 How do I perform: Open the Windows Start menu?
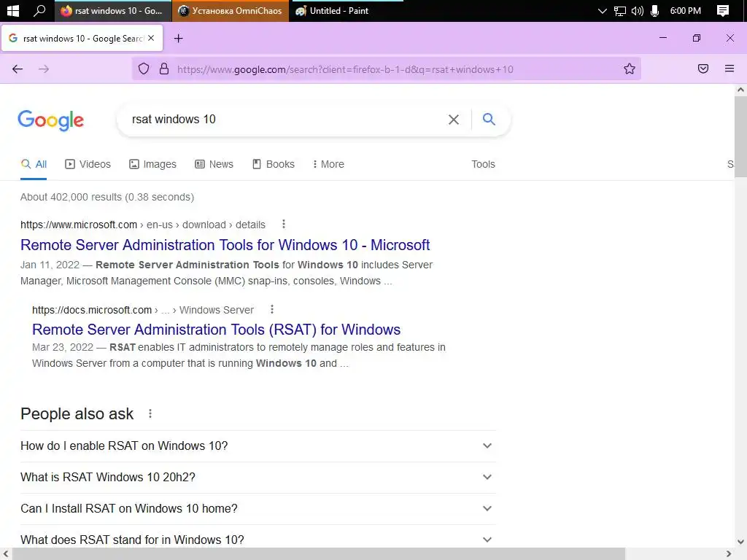click(13, 10)
